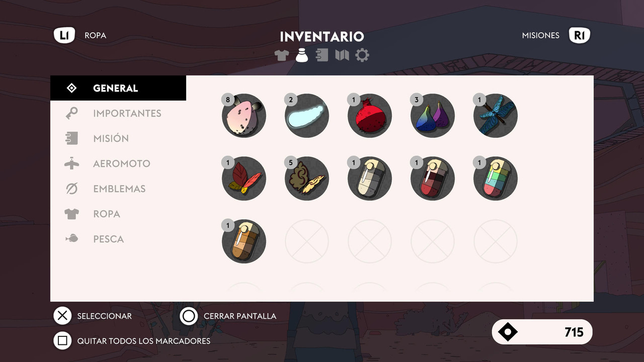Select the red leaves item
644x362 pixels.
[x=244, y=178]
